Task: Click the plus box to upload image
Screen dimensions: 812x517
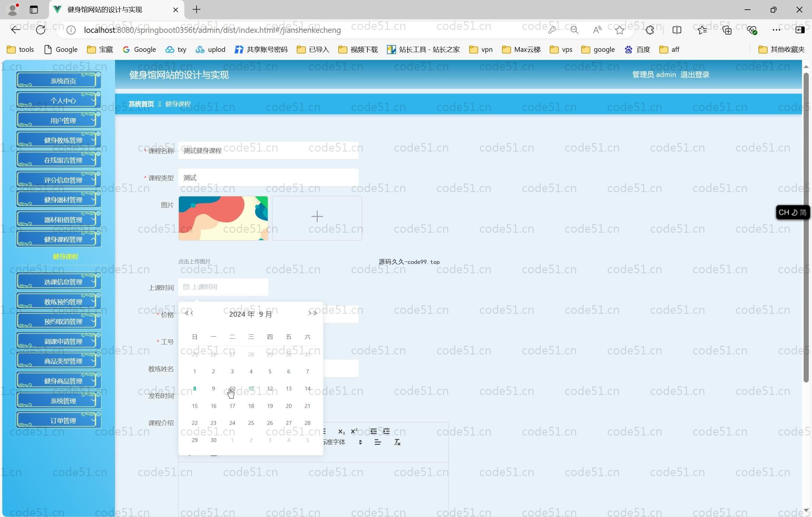Action: 317,218
